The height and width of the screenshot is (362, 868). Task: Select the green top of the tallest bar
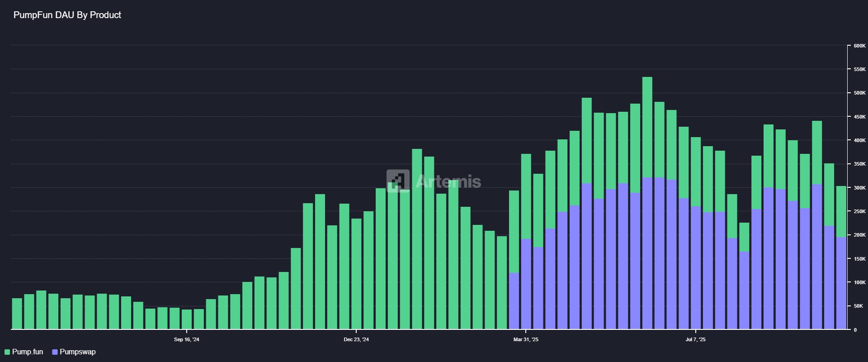(647, 127)
